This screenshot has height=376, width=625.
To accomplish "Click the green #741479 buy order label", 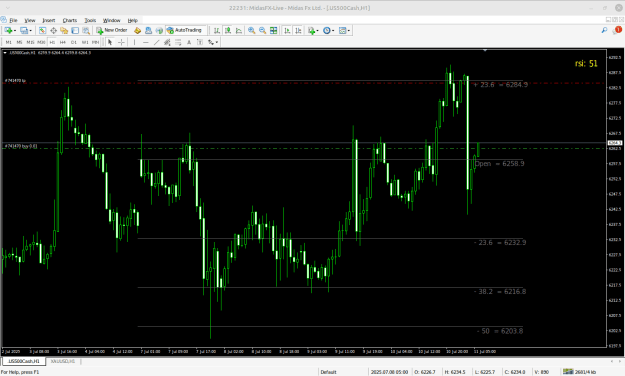I will coord(20,146).
